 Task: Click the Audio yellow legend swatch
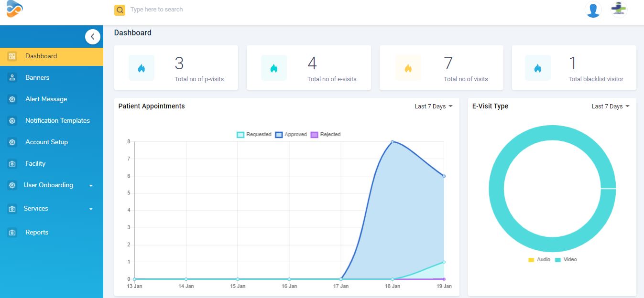point(531,260)
